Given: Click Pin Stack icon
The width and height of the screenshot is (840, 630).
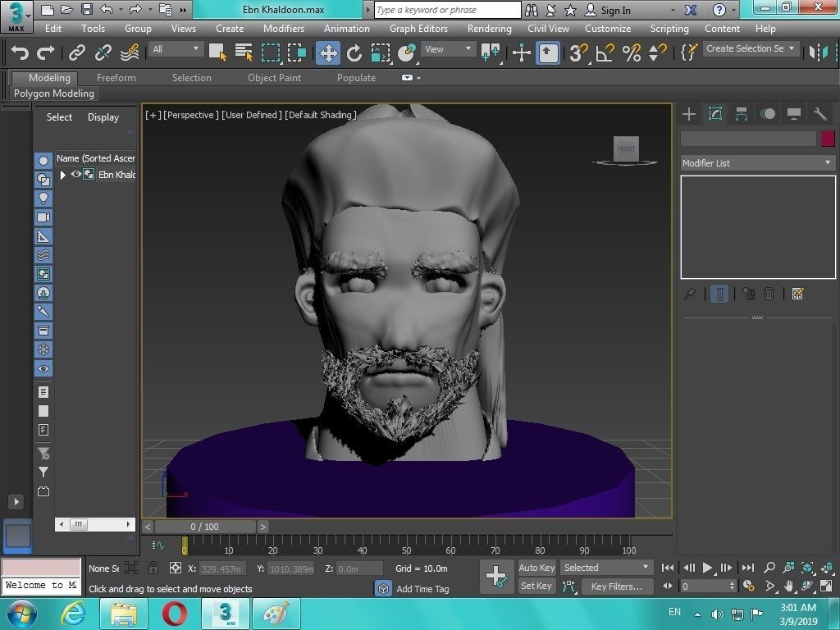Looking at the screenshot, I should tap(690, 294).
